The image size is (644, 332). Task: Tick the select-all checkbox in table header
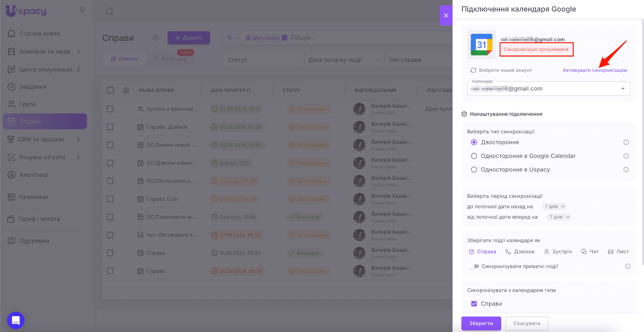(110, 90)
